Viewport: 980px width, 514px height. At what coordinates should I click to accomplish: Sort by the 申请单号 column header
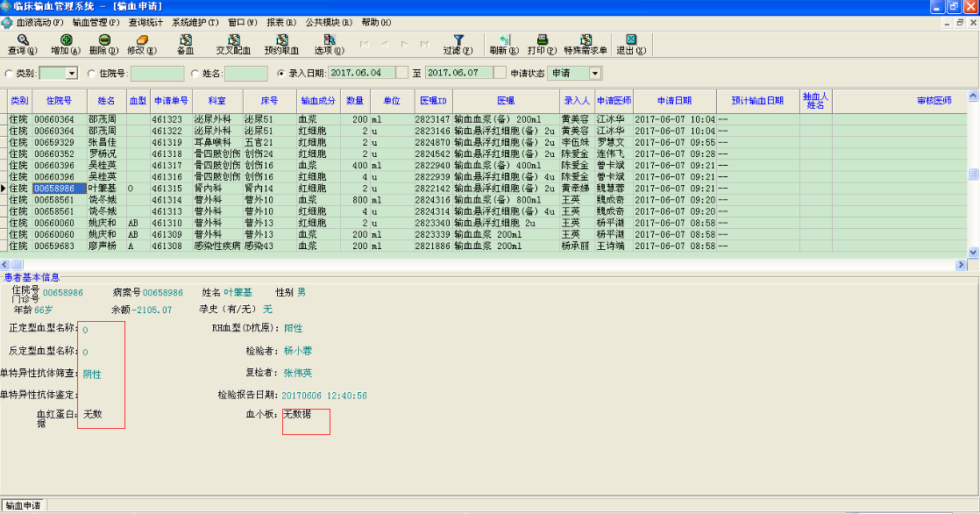click(x=171, y=101)
